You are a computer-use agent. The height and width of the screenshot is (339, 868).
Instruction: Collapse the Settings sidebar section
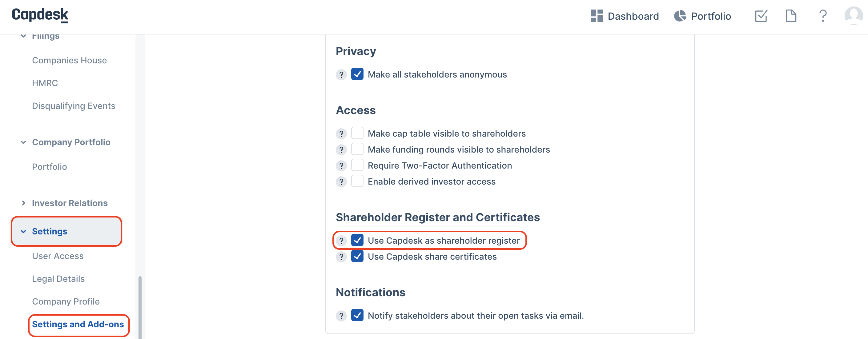(x=66, y=231)
